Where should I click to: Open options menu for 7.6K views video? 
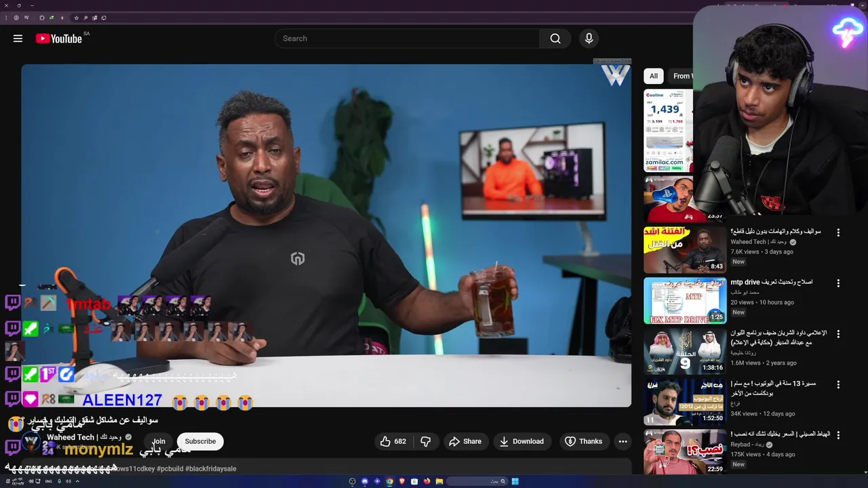click(838, 232)
